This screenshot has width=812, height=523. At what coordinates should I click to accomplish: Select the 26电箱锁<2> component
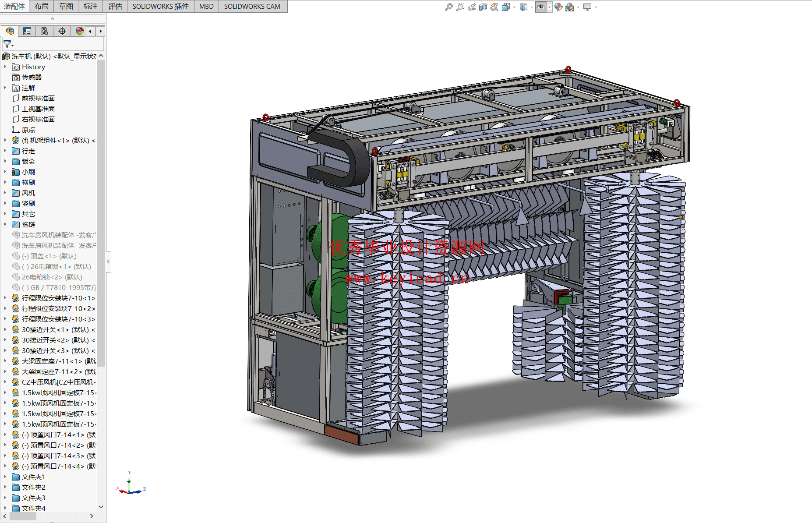[x=52, y=277]
